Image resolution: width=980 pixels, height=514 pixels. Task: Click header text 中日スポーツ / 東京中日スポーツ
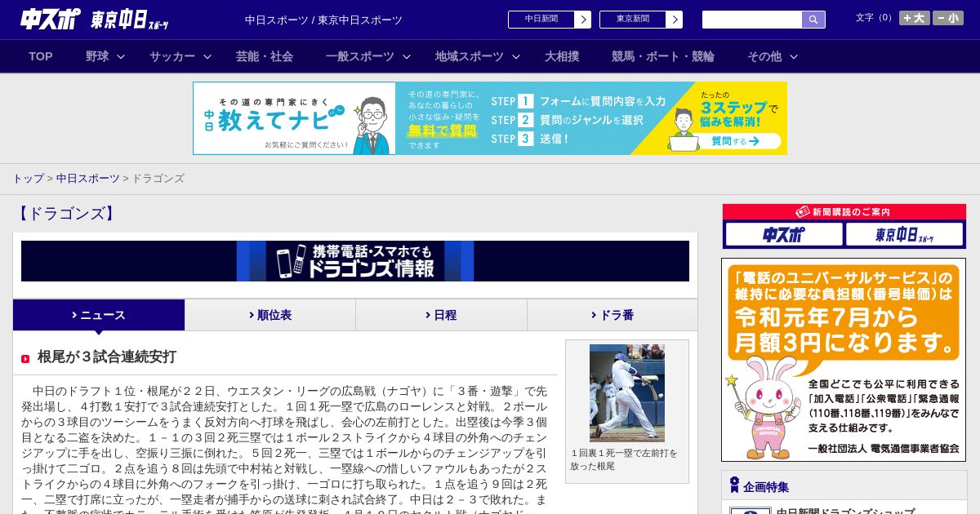[x=323, y=20]
